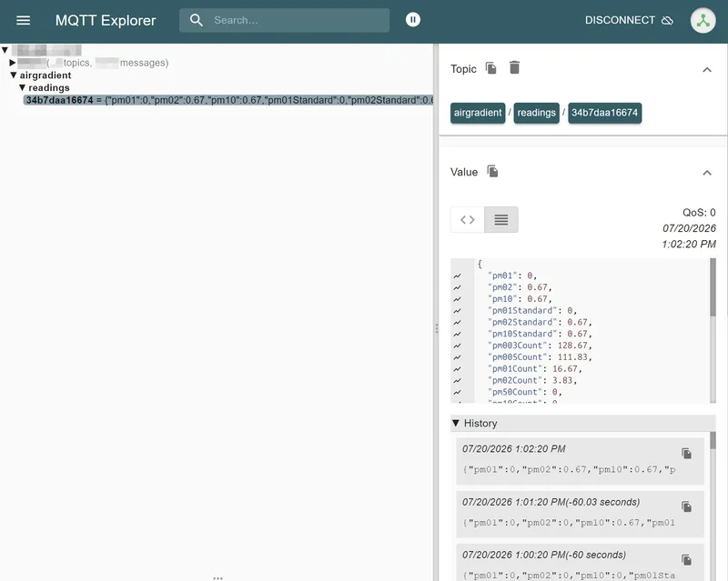Click the value JSON scrollbar

(713, 287)
